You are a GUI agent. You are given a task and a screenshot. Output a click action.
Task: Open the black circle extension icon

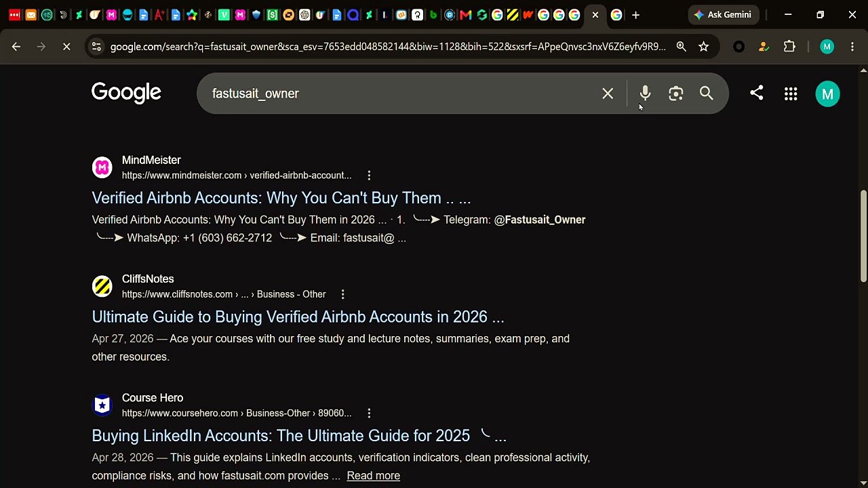coord(739,47)
